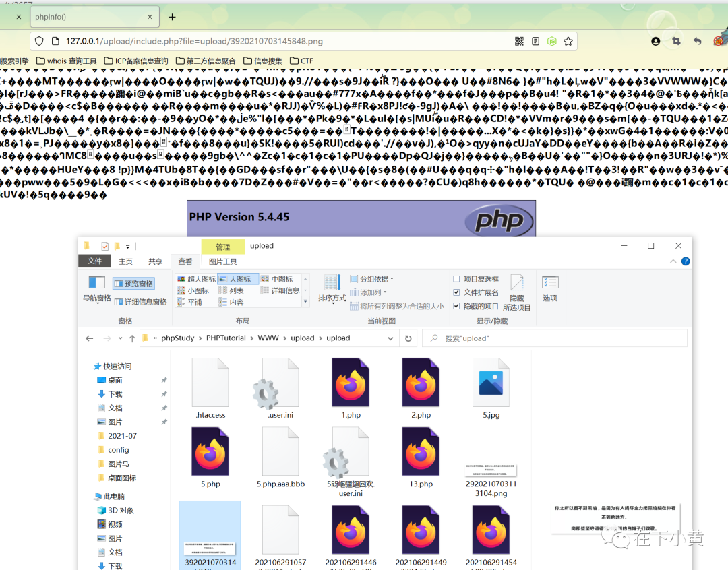This screenshot has width=728, height=570.
Task: Expand the layout gallery more arrow
Action: (x=305, y=302)
